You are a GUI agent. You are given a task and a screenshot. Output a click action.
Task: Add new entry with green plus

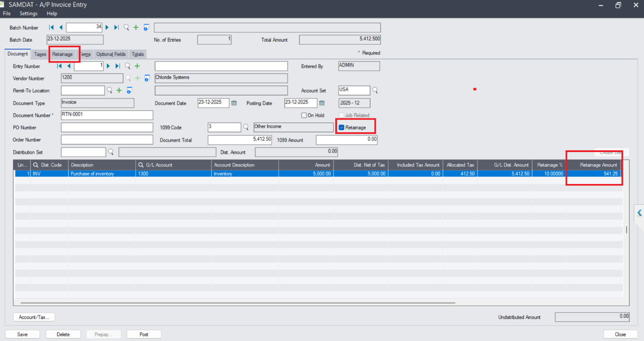pyautogui.click(x=137, y=66)
